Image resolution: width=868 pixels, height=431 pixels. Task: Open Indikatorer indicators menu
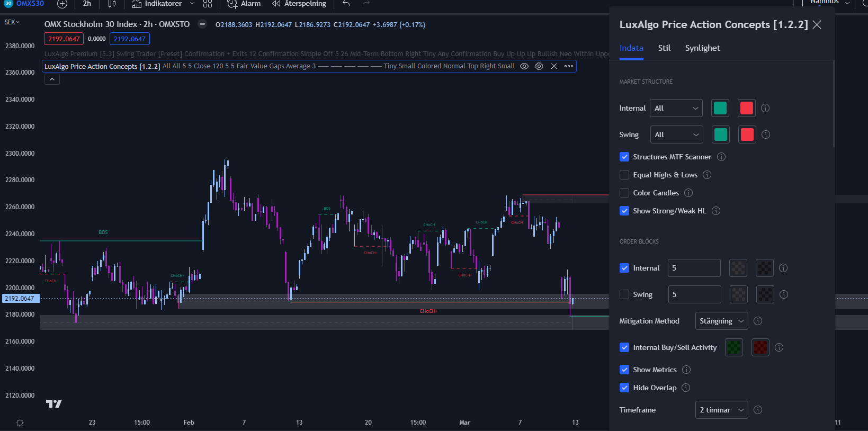click(157, 4)
